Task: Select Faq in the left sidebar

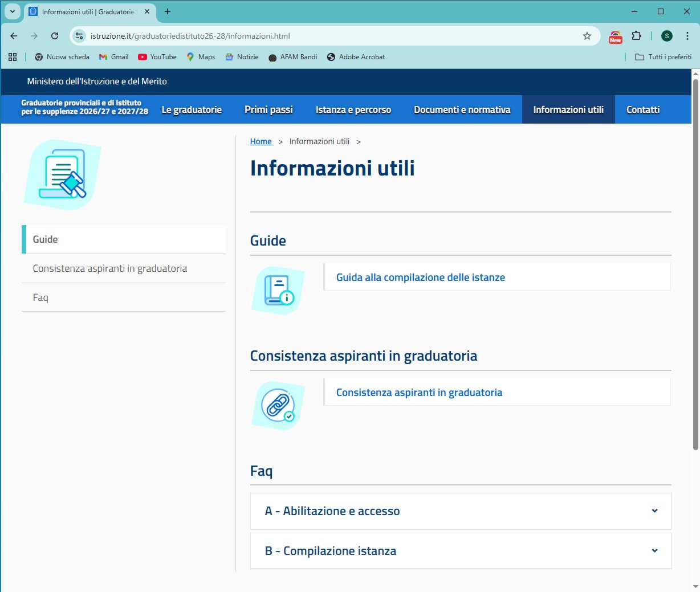Action: coord(40,297)
